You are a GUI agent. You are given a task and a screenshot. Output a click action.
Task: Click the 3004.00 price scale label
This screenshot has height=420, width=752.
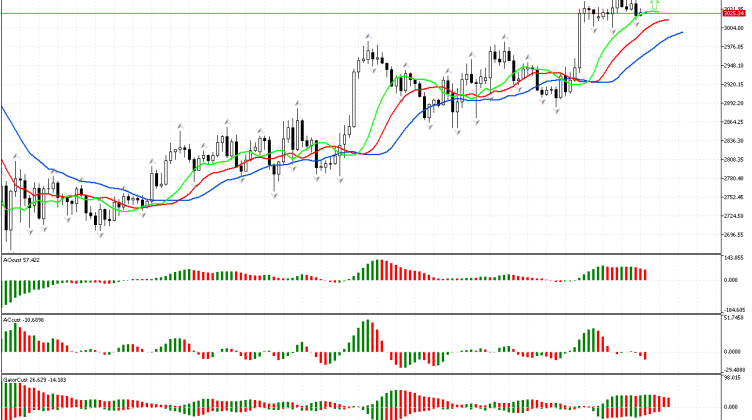[x=735, y=28]
